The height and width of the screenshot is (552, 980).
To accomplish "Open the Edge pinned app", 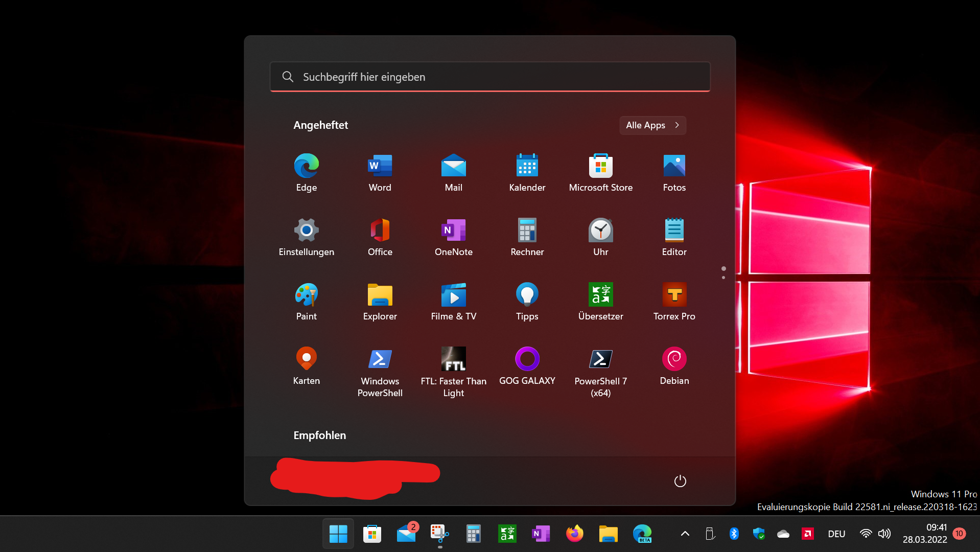I will pos(307,173).
